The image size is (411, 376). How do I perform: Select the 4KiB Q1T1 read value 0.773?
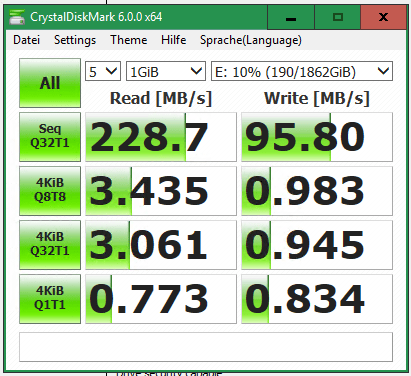161,299
